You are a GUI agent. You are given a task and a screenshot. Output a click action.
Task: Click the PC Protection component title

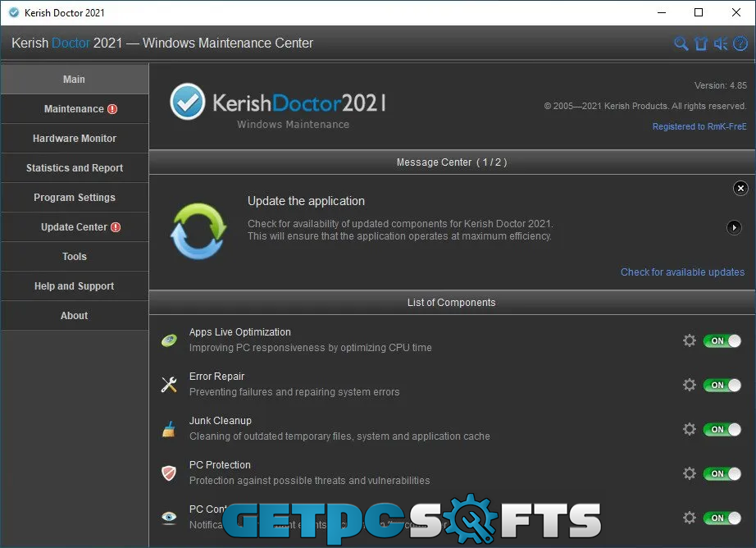point(220,465)
